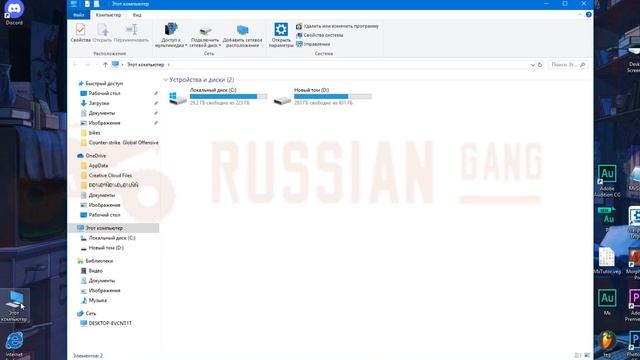Open the AppData folder under OneDrive
The height and width of the screenshot is (360, 640).
pos(98,165)
